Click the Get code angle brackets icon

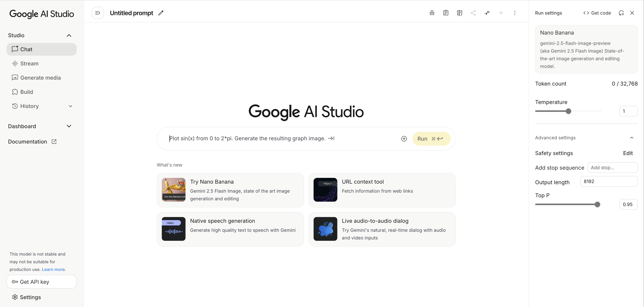(x=586, y=13)
